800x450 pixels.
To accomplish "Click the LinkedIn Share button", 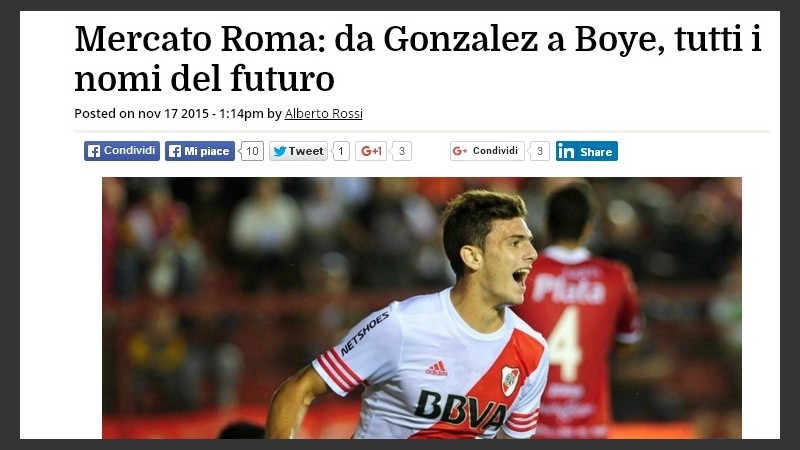I will pyautogui.click(x=587, y=151).
